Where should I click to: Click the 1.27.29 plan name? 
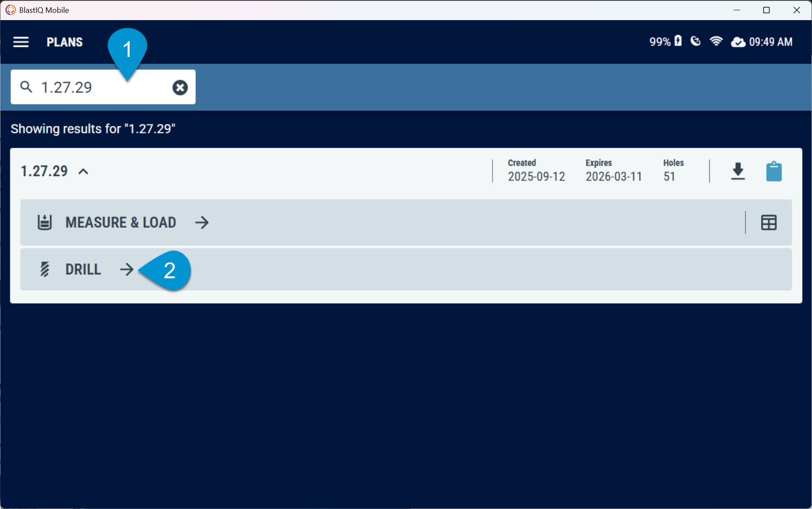pyautogui.click(x=44, y=171)
